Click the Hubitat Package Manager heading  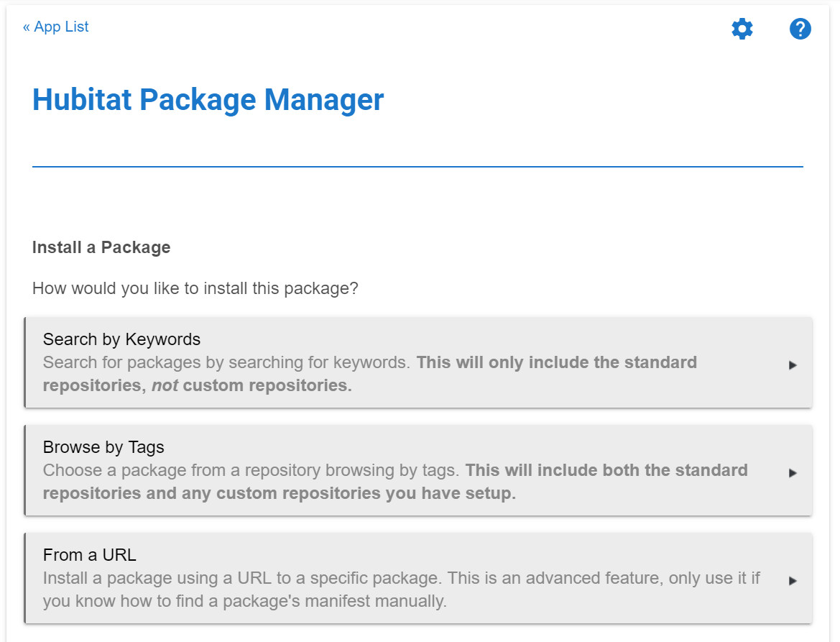click(208, 99)
